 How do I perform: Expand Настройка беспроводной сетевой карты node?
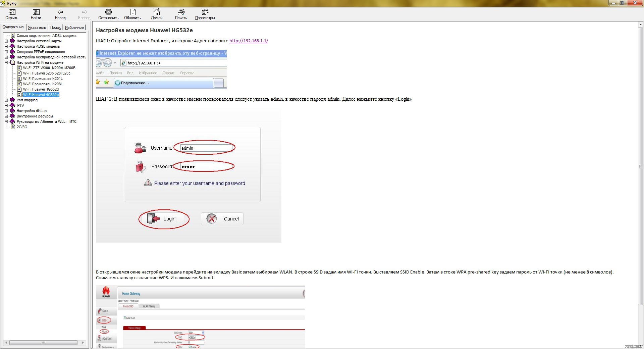tap(6, 57)
